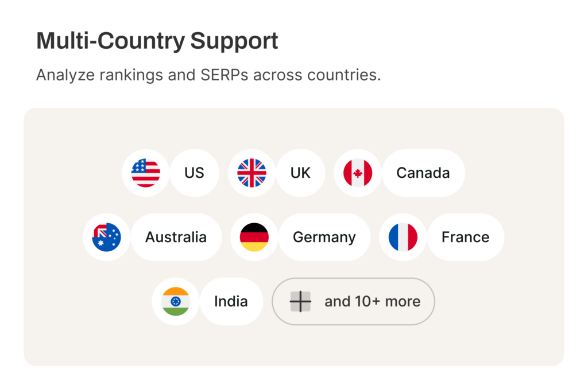This screenshot has width=588, height=389.
Task: Choose the UK label pill
Action: click(x=300, y=173)
